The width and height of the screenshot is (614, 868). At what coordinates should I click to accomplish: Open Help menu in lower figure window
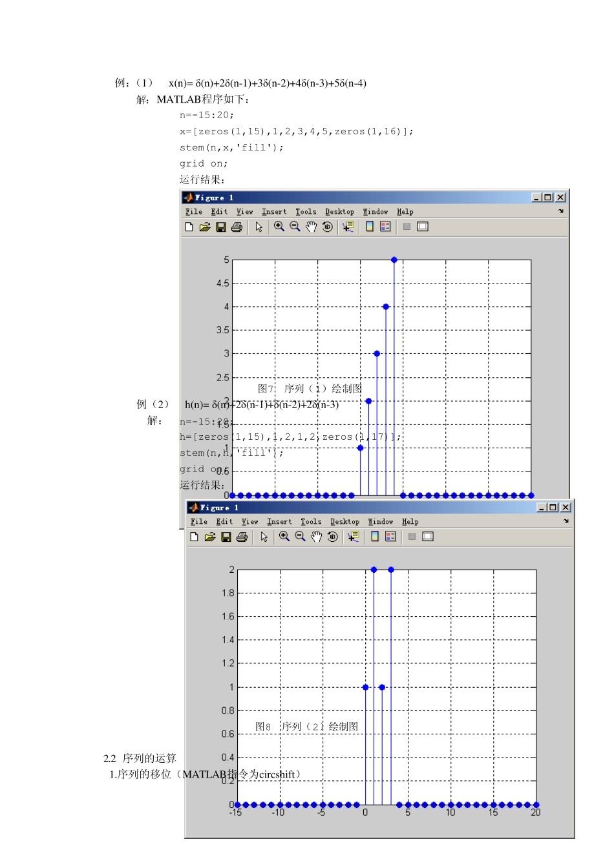click(410, 522)
